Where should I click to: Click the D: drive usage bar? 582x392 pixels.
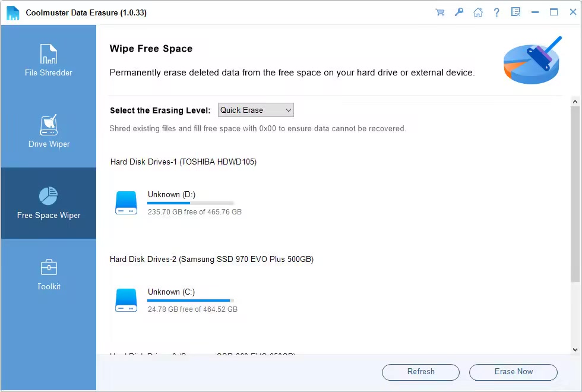190,203
